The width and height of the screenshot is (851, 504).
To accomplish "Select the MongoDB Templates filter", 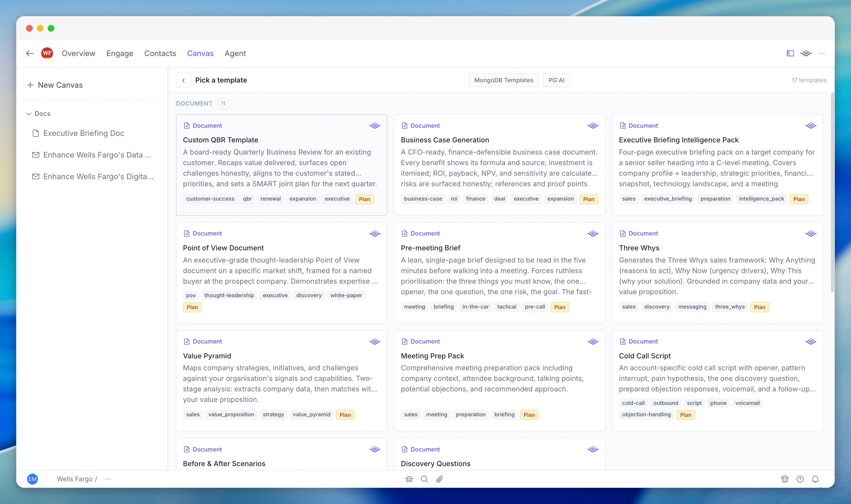I will point(503,80).
